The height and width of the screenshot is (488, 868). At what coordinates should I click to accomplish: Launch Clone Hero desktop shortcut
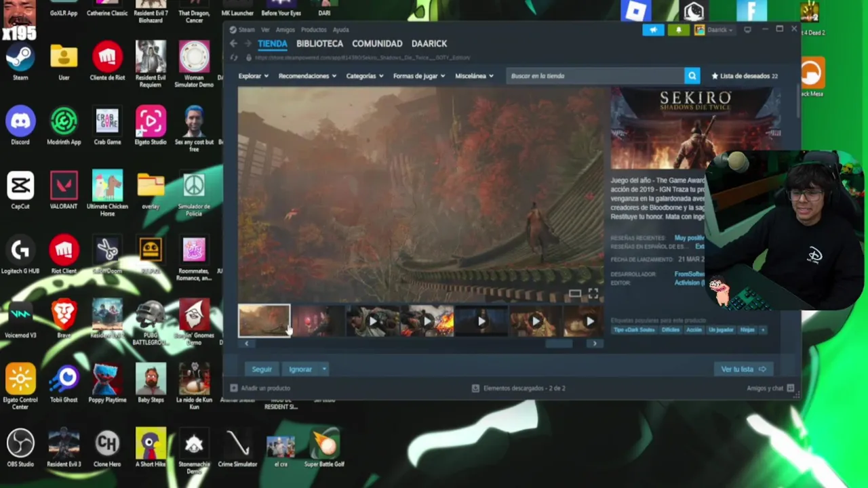[x=107, y=447]
